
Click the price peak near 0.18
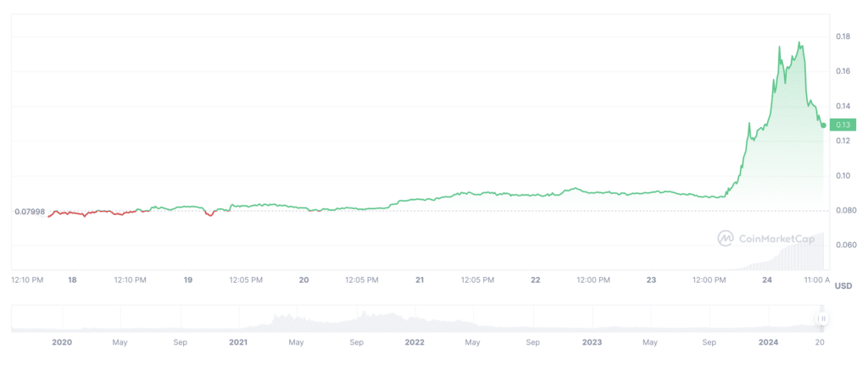pos(798,42)
